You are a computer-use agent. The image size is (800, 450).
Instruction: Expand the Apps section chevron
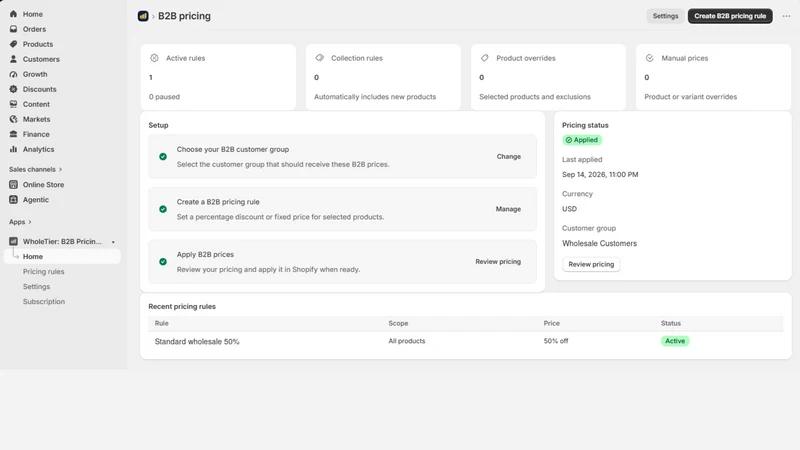(30, 222)
